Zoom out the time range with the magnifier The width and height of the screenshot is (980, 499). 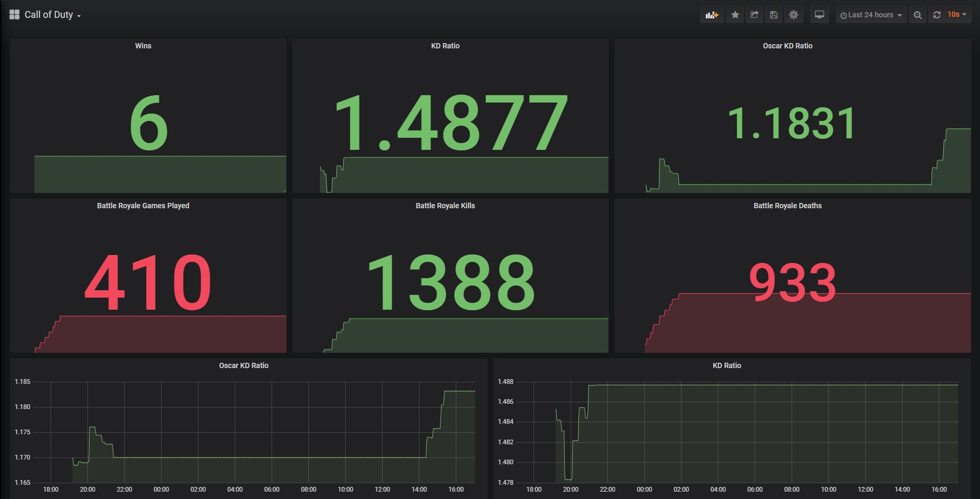917,15
